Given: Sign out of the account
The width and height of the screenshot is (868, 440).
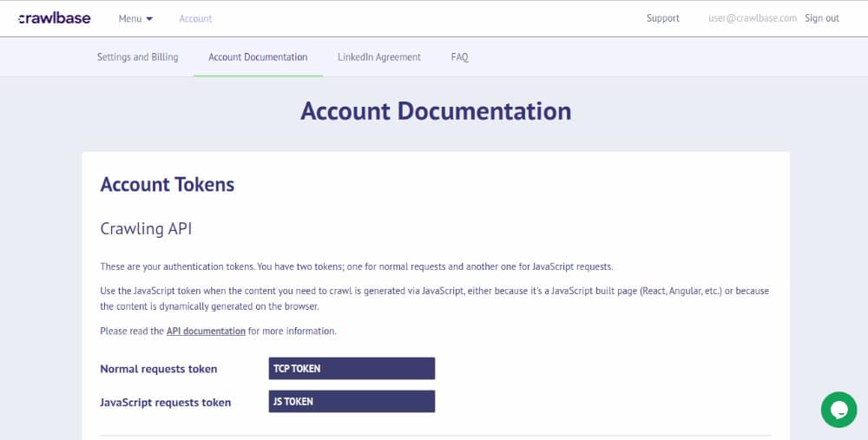Looking at the screenshot, I should pos(821,18).
